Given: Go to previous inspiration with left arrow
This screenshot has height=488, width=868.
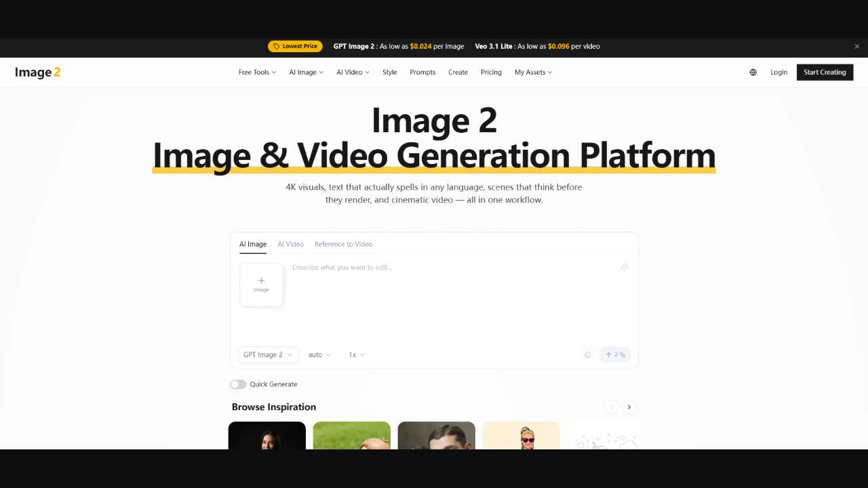Looking at the screenshot, I should coord(612,407).
